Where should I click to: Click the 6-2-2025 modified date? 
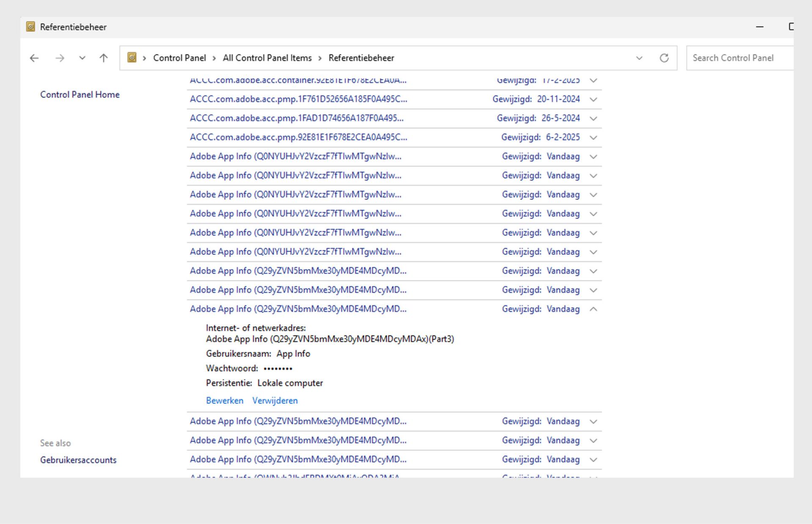pyautogui.click(x=562, y=137)
